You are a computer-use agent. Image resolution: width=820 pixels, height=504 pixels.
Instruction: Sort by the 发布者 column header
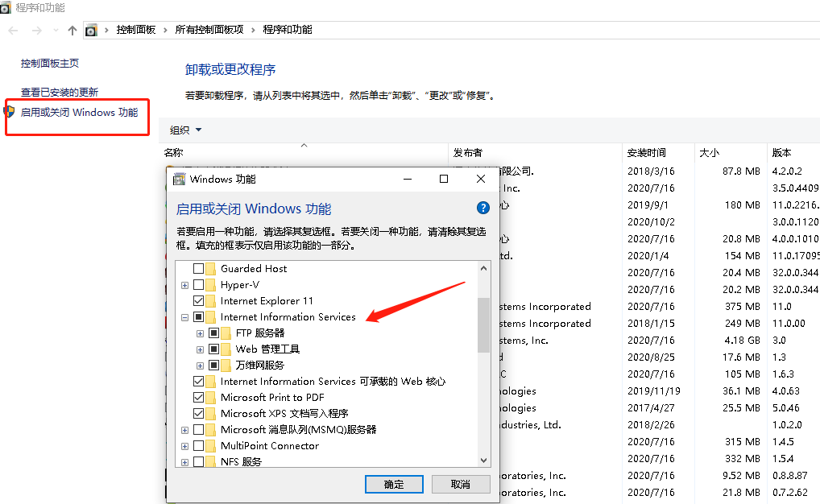[535, 152]
